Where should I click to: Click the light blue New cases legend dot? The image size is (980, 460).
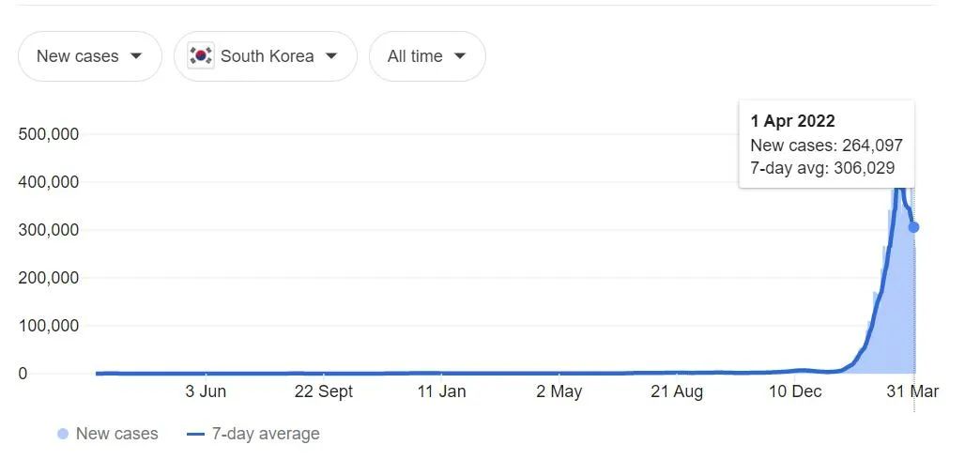click(x=63, y=434)
